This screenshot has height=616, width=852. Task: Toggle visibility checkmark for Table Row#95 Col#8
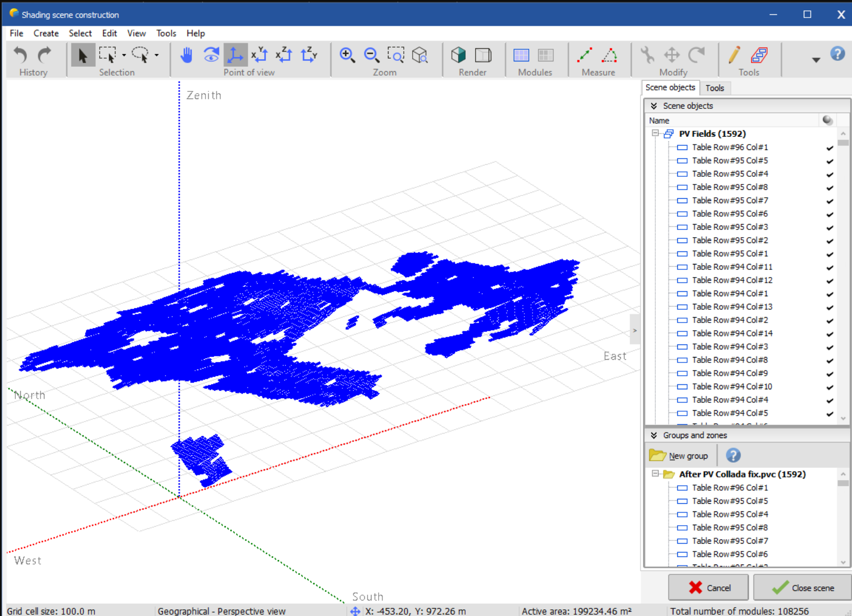830,188
